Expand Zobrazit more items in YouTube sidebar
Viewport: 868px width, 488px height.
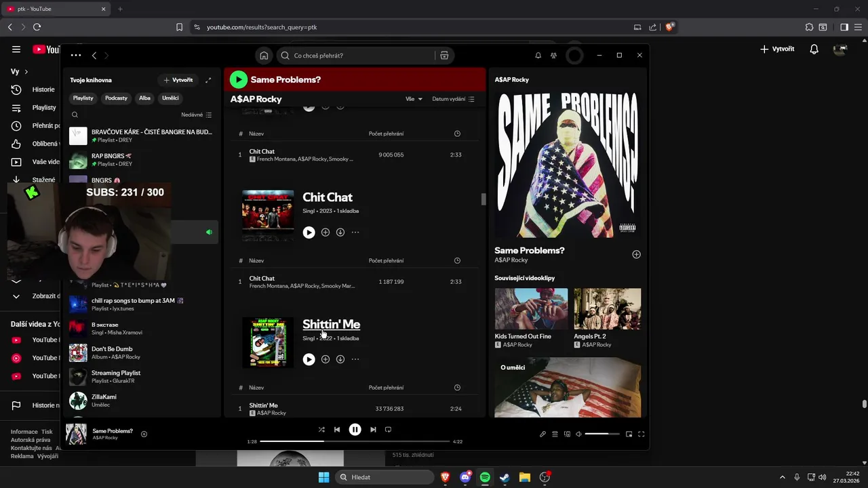click(x=16, y=296)
